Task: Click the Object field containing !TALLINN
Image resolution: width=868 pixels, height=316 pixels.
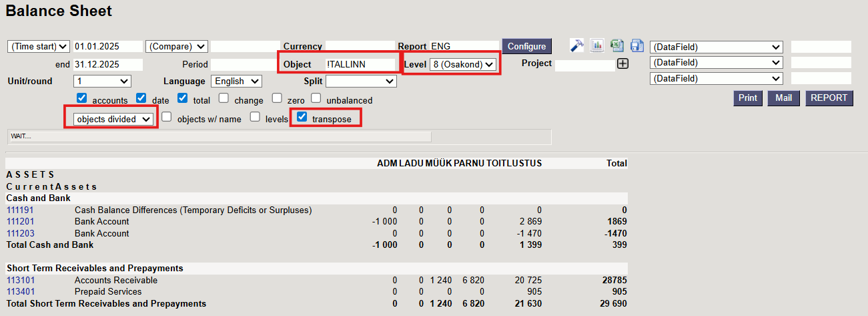Action: 360,64
